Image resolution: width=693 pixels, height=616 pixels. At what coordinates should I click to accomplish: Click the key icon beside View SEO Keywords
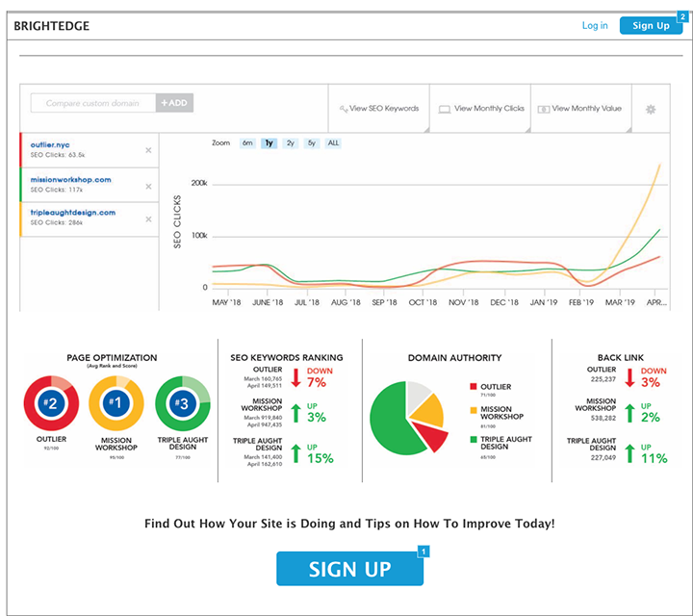(344, 109)
